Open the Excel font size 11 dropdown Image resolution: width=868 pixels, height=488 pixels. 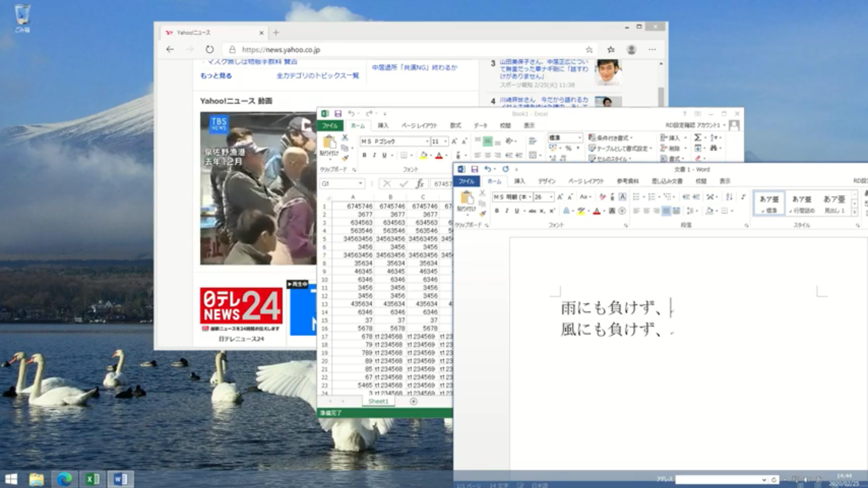tap(445, 141)
